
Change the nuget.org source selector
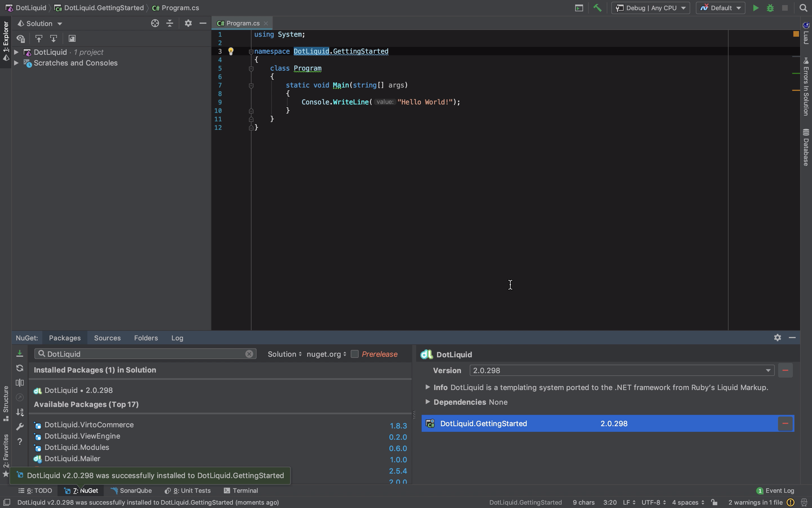point(326,354)
